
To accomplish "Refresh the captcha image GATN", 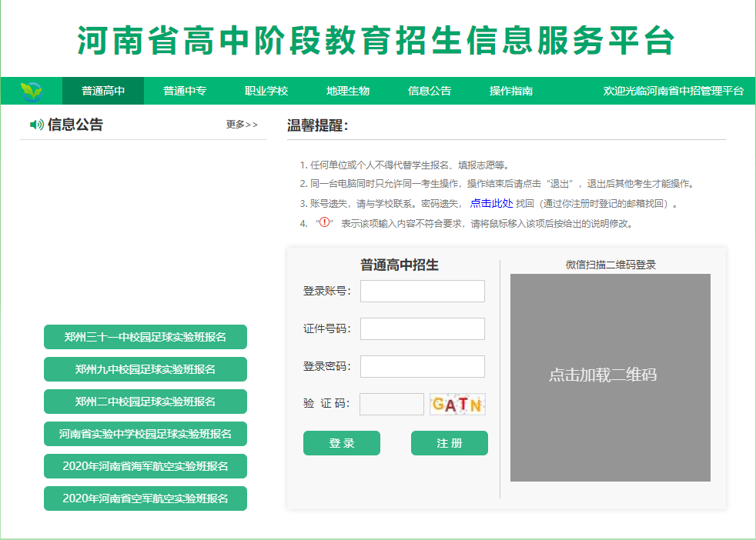I will (457, 404).
